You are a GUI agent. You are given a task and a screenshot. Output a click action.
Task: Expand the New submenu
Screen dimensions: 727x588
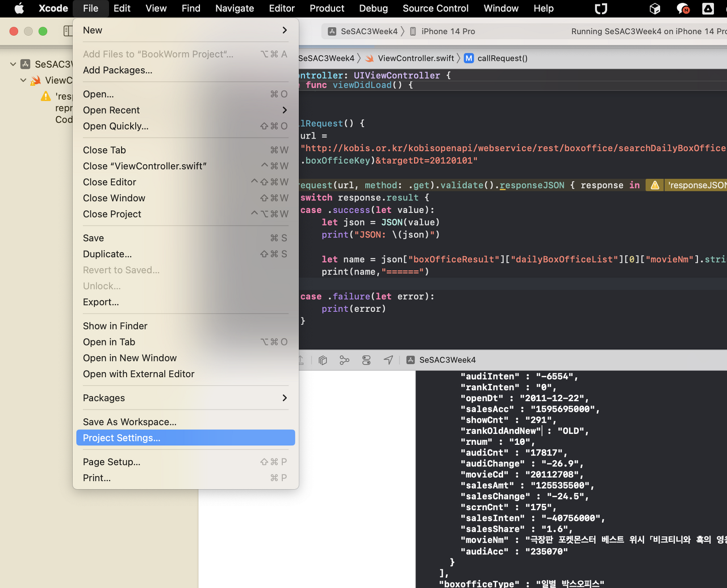tap(186, 30)
